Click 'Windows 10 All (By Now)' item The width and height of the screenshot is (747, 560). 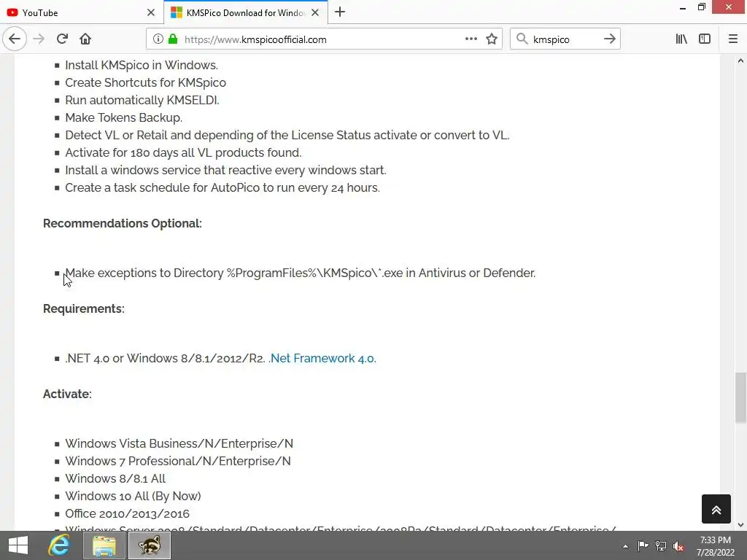133,496
